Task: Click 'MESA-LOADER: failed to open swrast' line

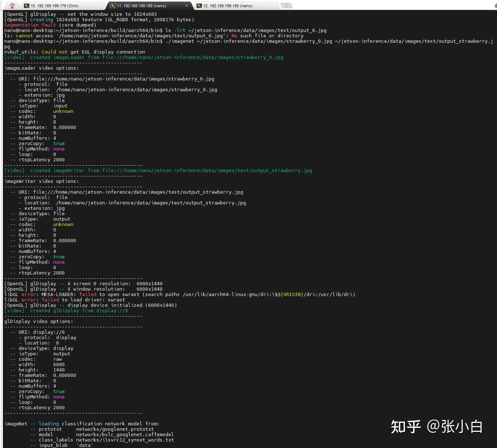Action: click(x=180, y=294)
